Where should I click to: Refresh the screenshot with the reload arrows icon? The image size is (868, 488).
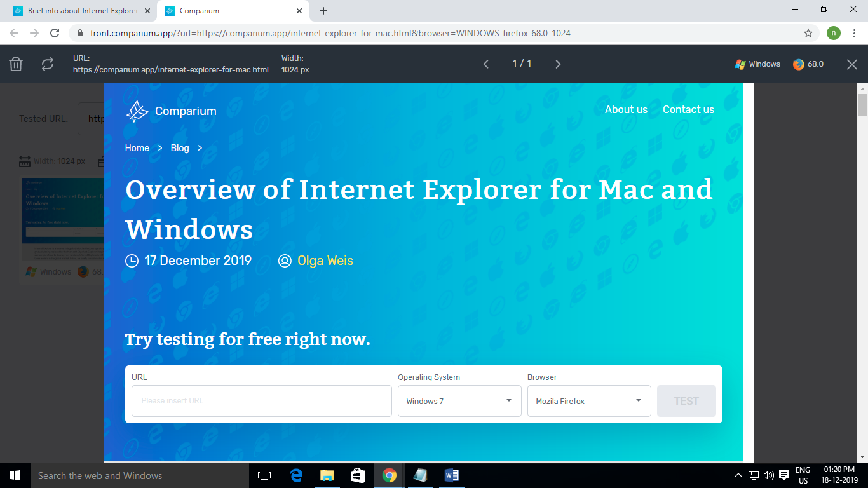48,64
